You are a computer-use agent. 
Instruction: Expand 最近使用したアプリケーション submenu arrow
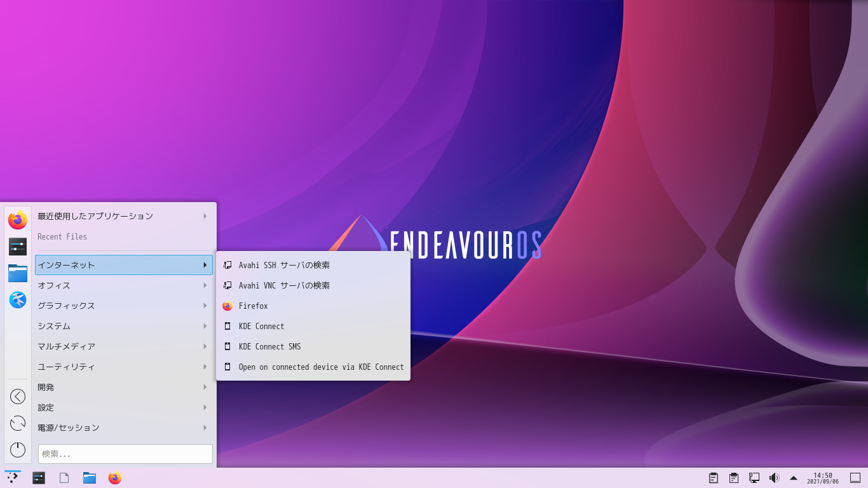pyautogui.click(x=205, y=216)
